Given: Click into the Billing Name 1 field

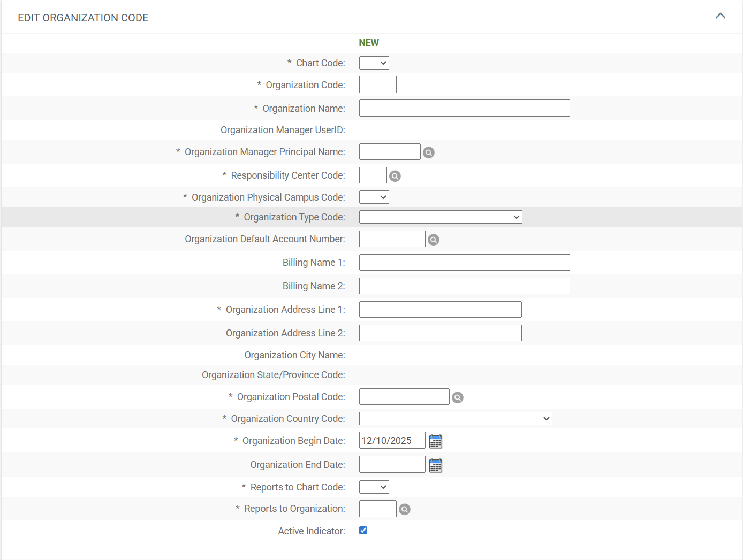Looking at the screenshot, I should coord(464,263).
